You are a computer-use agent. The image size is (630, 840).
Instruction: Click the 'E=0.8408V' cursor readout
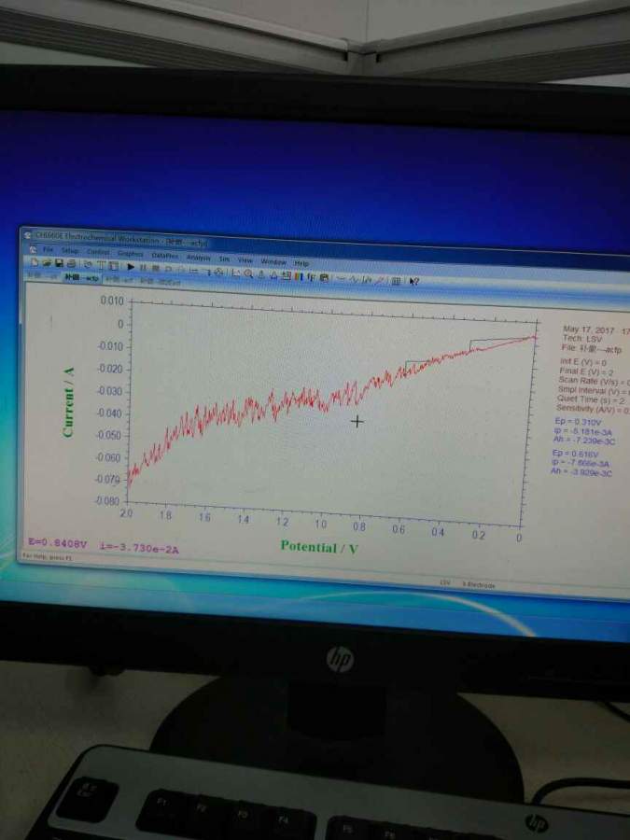57,544
